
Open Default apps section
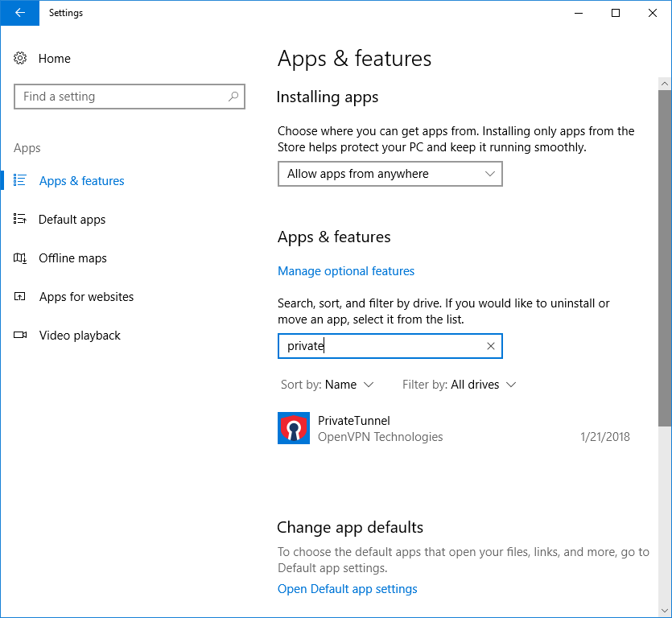(x=72, y=220)
